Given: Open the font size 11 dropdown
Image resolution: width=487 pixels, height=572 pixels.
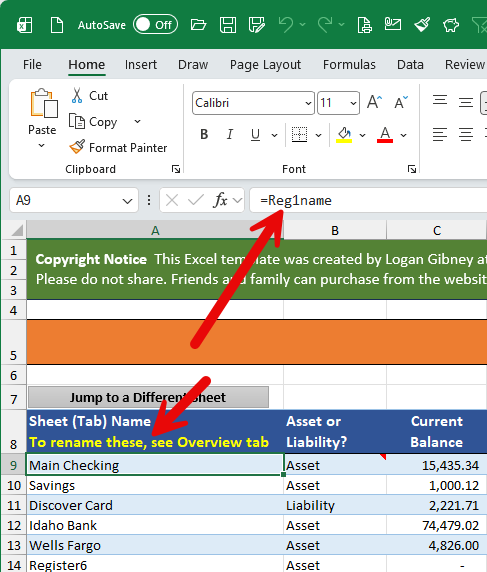Looking at the screenshot, I should [x=353, y=103].
